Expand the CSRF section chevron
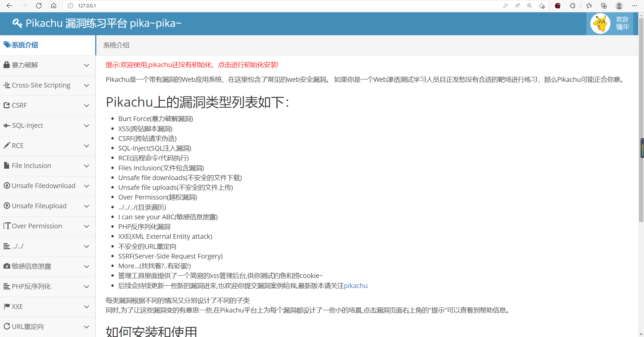Screen dimensions: 644x337 pyautogui.click(x=87, y=106)
